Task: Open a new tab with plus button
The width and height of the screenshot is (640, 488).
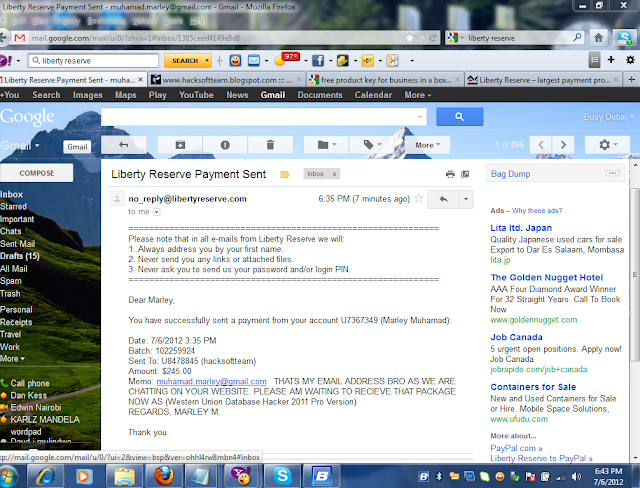Action: coord(631,80)
